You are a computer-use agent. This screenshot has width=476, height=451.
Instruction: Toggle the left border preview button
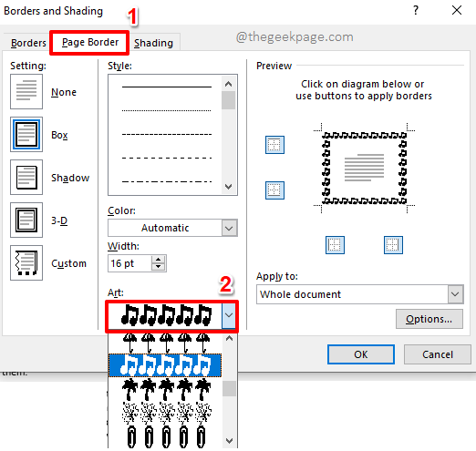(x=335, y=245)
